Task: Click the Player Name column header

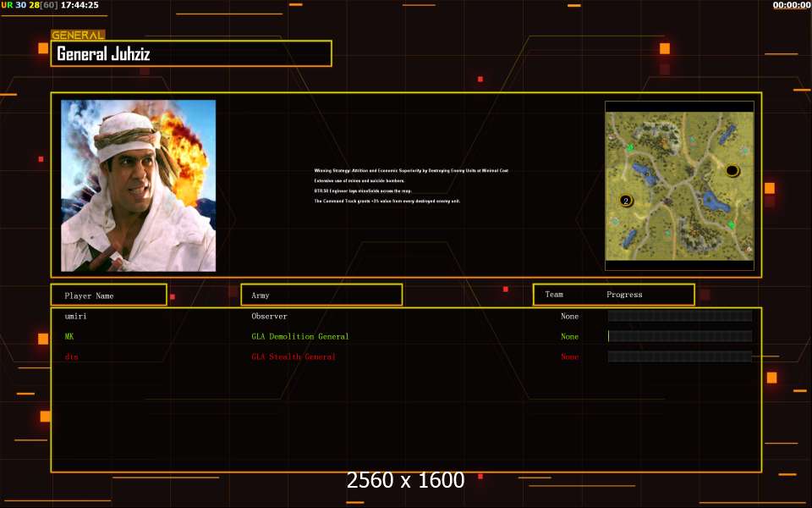Action: (109, 295)
